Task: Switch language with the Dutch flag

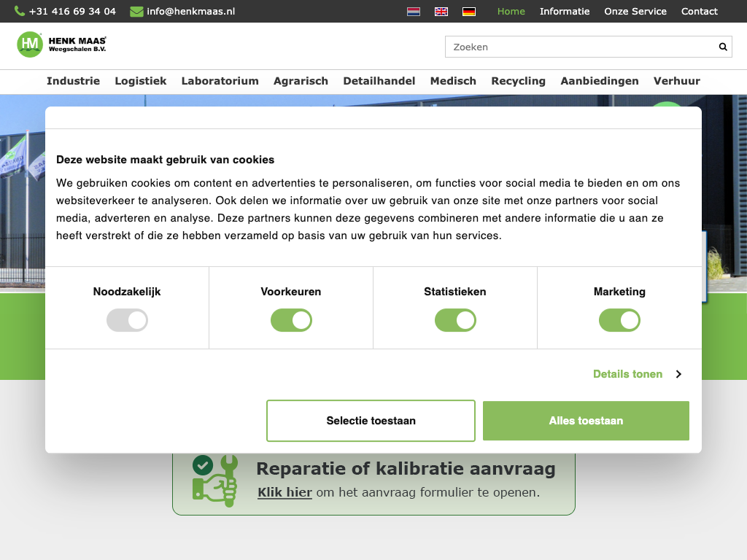Action: click(414, 12)
